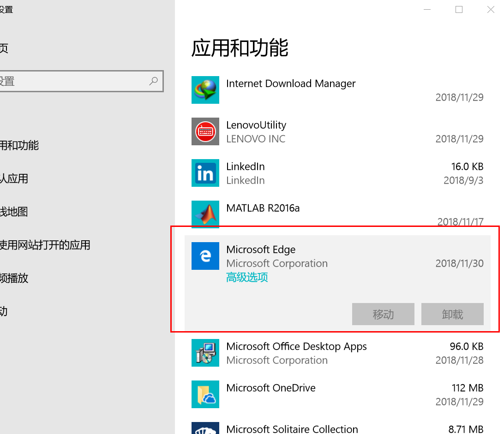Open the 视频播放 sidebar item

14,278
